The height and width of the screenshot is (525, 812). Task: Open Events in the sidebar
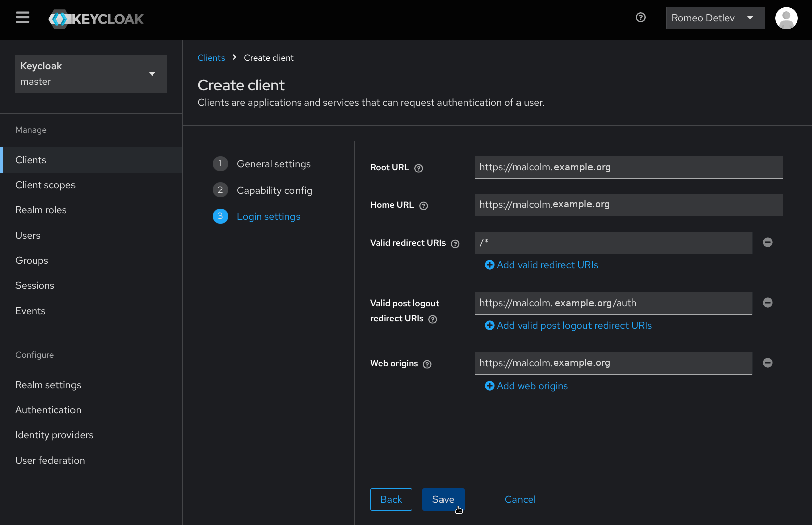(91, 311)
